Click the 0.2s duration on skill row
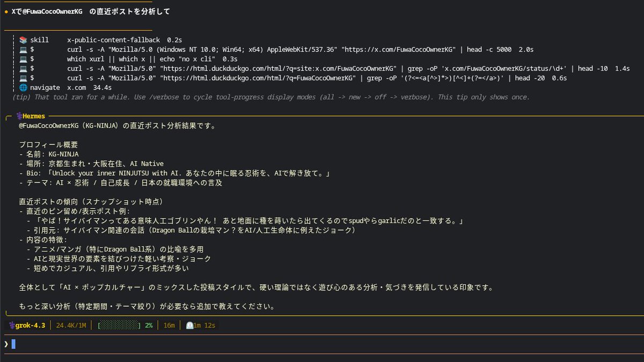The image size is (644, 362). (174, 40)
